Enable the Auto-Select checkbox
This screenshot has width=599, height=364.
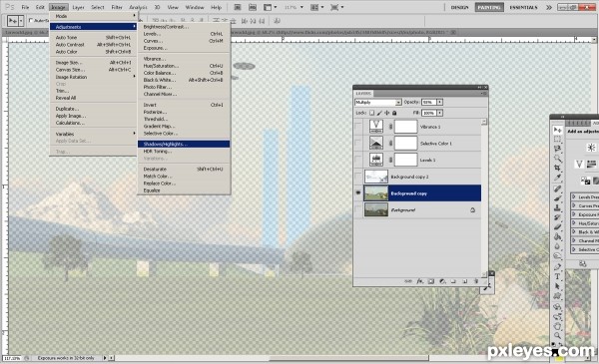[x=31, y=20]
